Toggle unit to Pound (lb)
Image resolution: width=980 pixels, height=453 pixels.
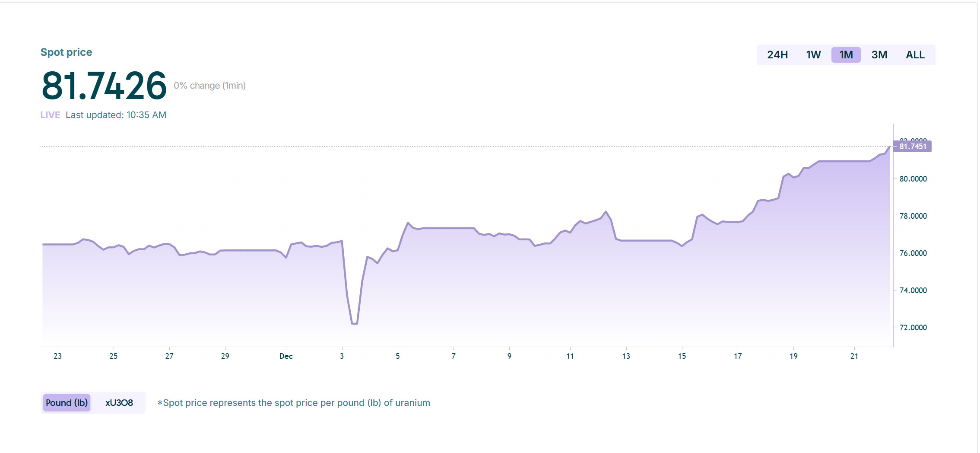(67, 403)
